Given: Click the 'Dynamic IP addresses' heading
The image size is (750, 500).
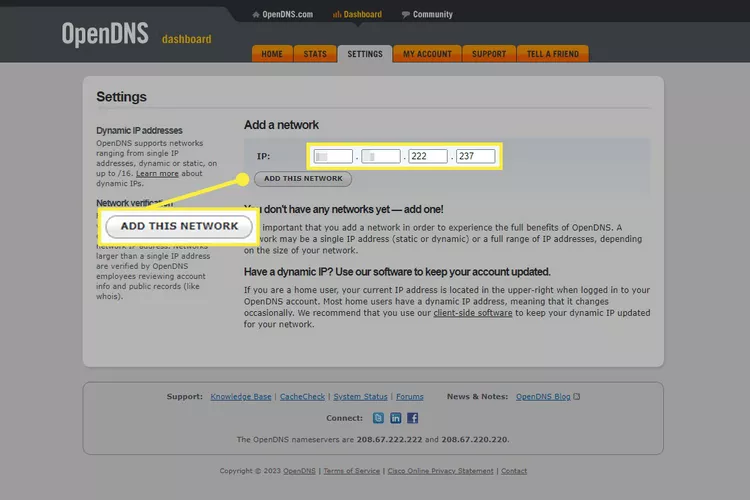Looking at the screenshot, I should 139,131.
